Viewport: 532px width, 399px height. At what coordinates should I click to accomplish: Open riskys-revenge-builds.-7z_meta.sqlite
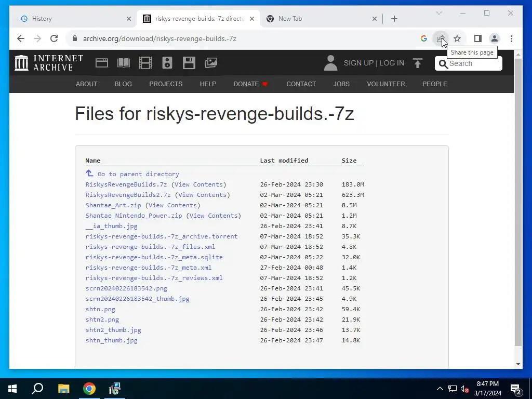(154, 257)
